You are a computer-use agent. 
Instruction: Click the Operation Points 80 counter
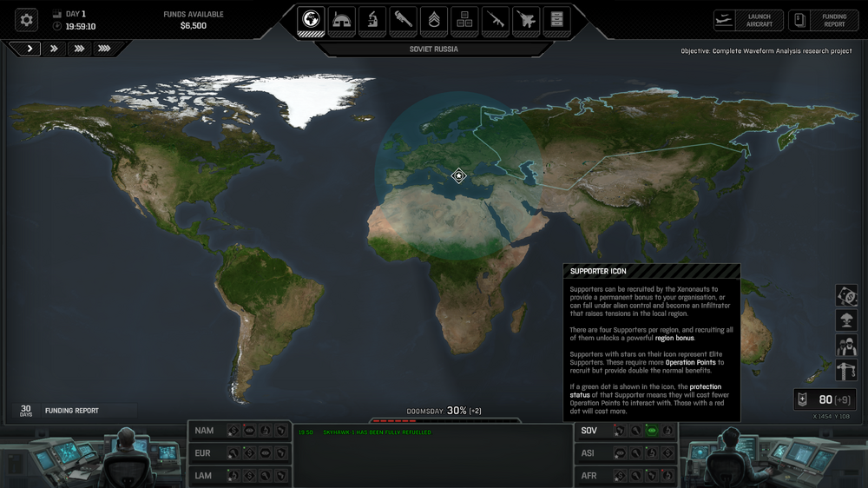pos(825,399)
